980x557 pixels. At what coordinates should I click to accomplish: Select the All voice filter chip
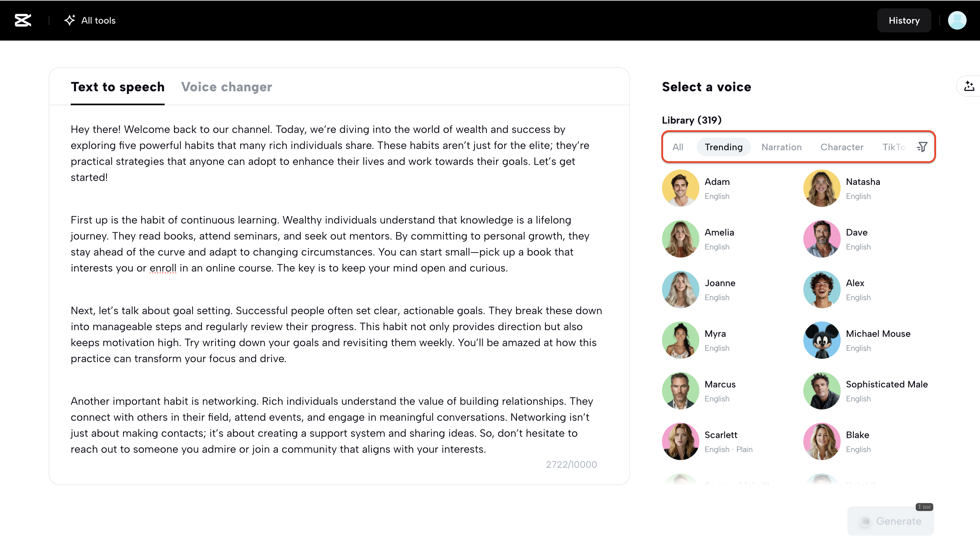(x=677, y=147)
